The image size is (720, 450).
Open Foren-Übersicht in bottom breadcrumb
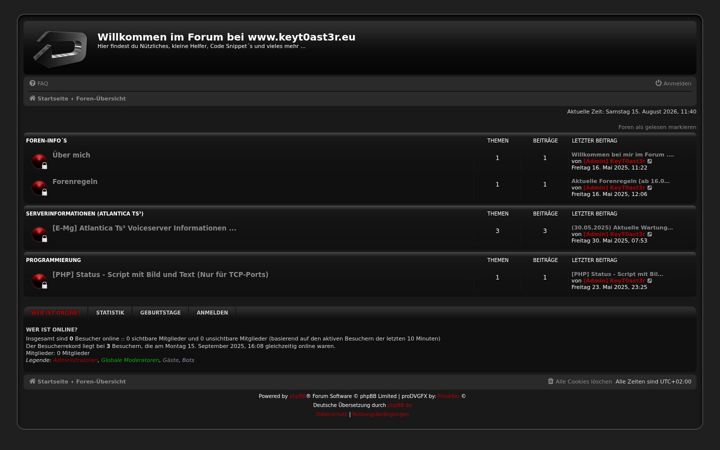(101, 382)
